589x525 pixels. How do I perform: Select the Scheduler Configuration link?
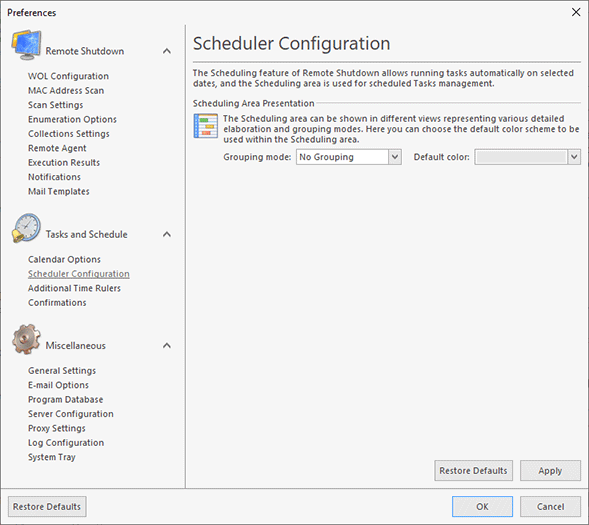[x=79, y=274]
